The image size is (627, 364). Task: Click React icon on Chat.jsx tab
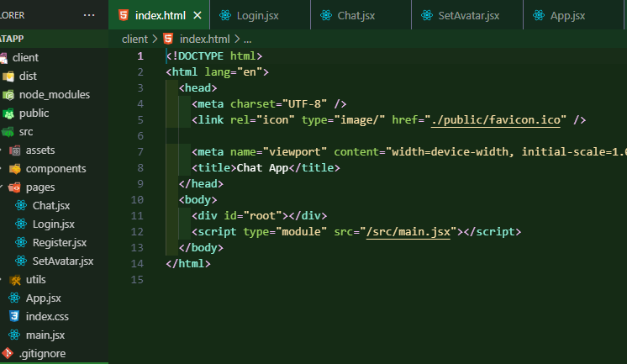(326, 15)
